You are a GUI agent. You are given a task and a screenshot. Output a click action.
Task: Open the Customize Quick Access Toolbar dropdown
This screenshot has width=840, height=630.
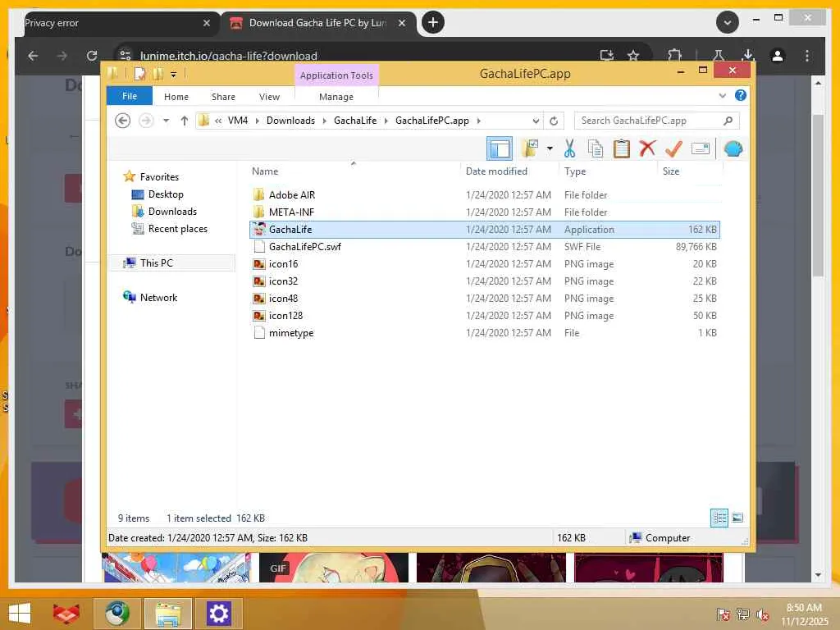[x=174, y=74]
